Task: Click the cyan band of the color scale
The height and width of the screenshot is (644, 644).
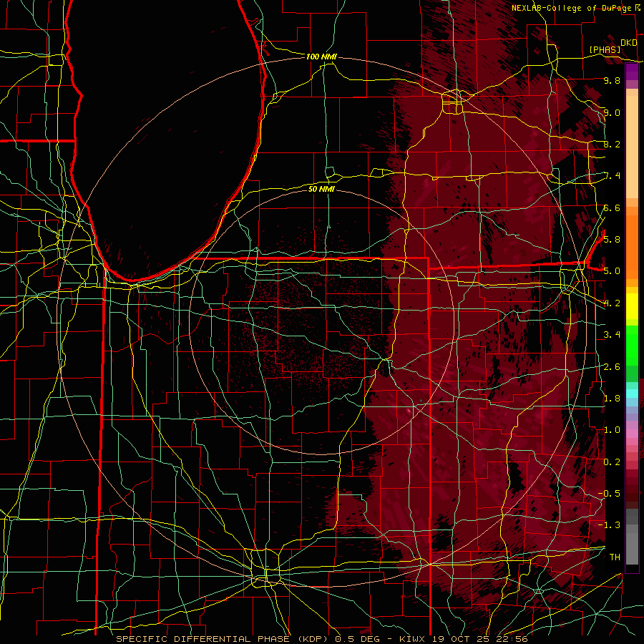Action: click(632, 394)
